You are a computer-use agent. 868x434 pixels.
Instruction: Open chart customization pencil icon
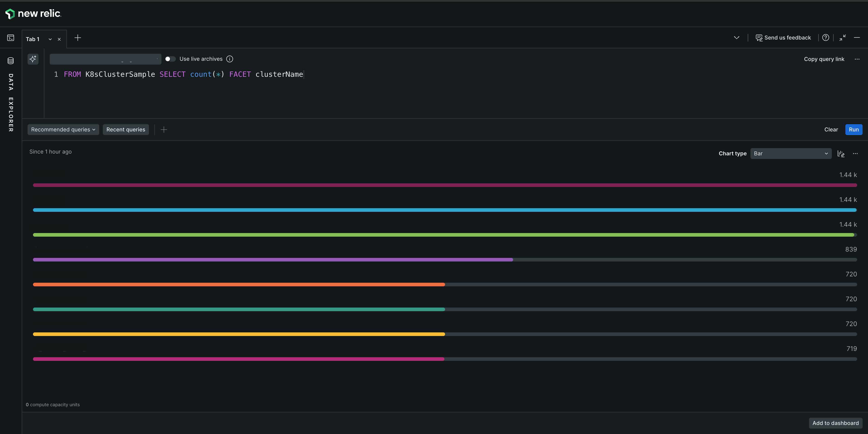tap(841, 154)
